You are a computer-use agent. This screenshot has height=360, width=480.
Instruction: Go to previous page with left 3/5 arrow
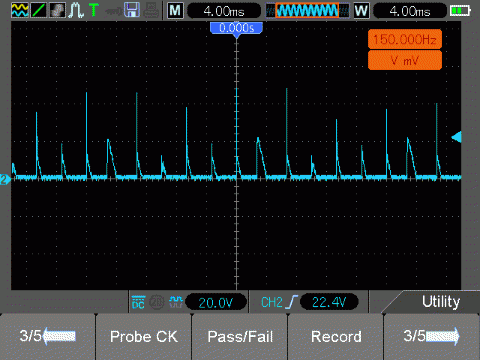click(x=48, y=337)
